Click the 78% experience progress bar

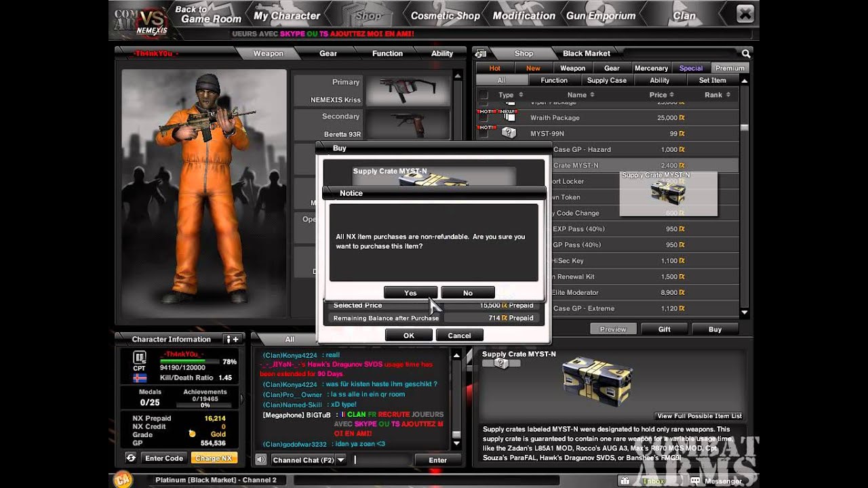(189, 361)
